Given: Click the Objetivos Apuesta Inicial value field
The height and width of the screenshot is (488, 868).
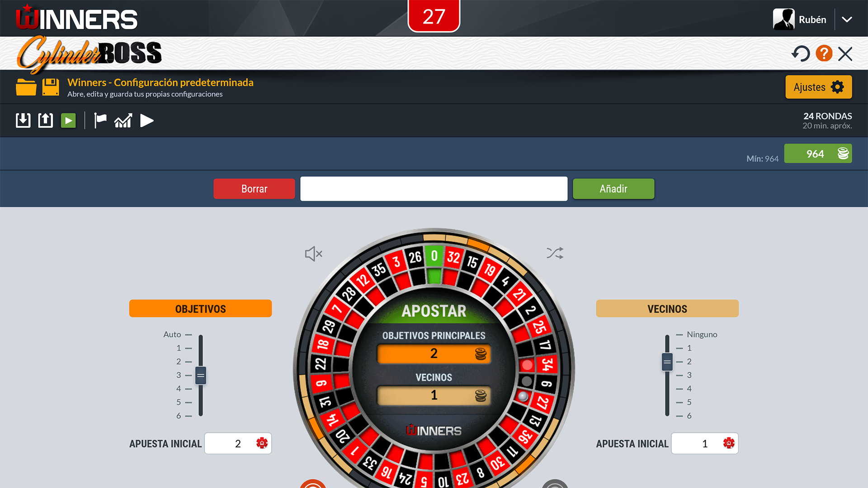Looking at the screenshot, I should 238,444.
